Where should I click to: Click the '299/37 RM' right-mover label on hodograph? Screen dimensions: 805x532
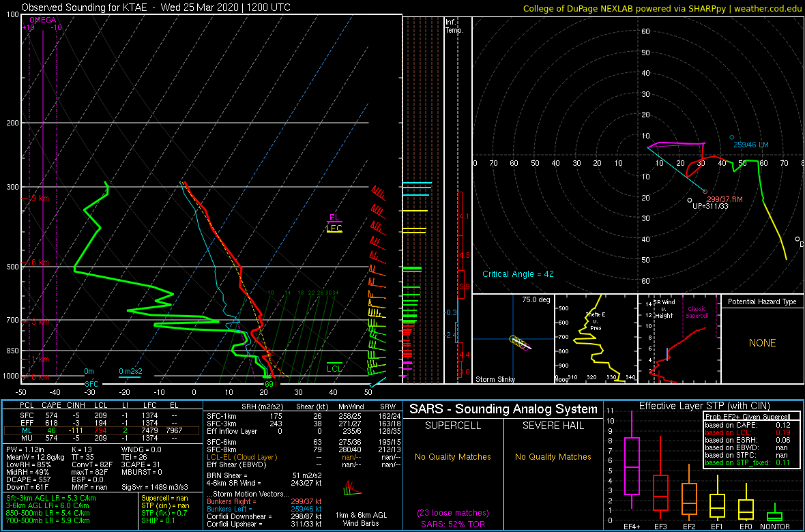pyautogui.click(x=725, y=198)
